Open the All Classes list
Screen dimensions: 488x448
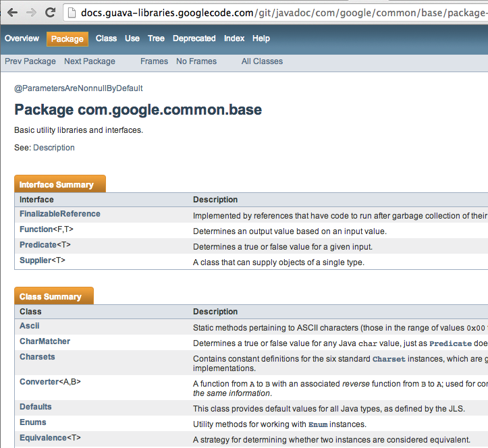tap(262, 61)
